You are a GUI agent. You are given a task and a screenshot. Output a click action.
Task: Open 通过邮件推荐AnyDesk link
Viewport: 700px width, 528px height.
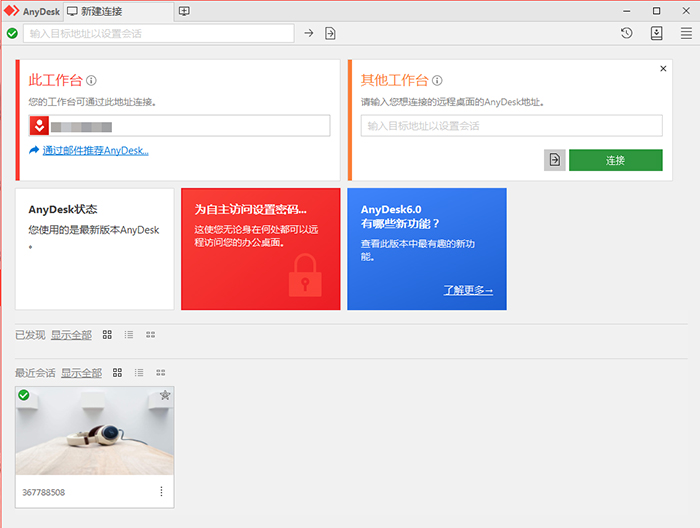pos(96,151)
